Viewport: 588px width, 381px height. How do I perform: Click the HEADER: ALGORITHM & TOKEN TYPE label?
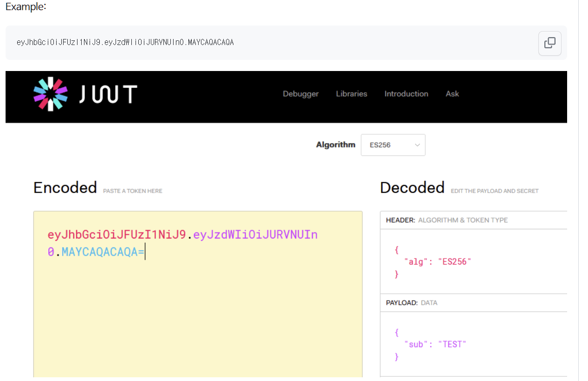(446, 220)
